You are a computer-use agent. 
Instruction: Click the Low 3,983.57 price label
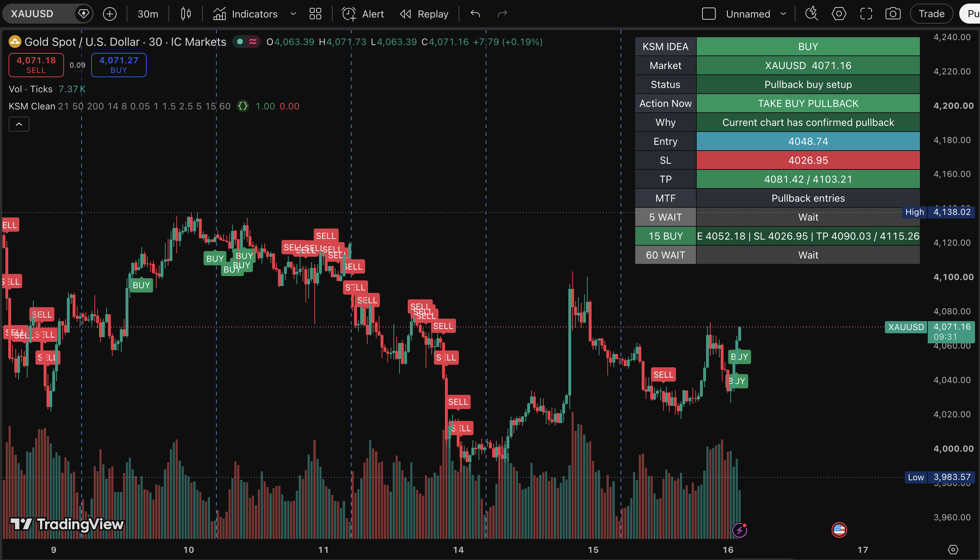940,477
